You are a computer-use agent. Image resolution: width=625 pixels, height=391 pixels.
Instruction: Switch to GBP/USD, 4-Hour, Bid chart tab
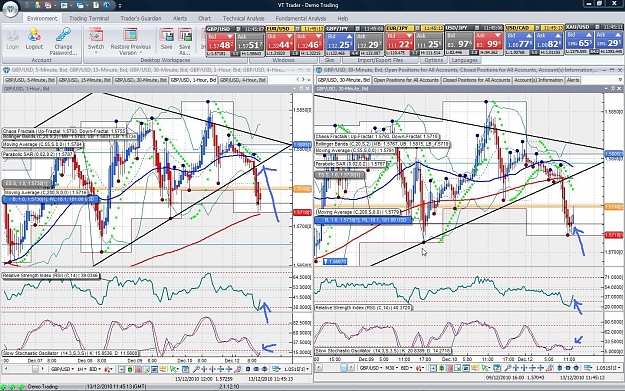243,80
